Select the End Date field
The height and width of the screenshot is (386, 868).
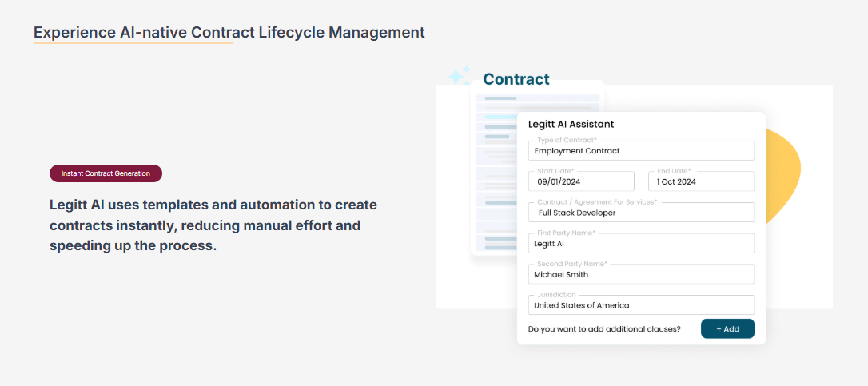pyautogui.click(x=701, y=181)
